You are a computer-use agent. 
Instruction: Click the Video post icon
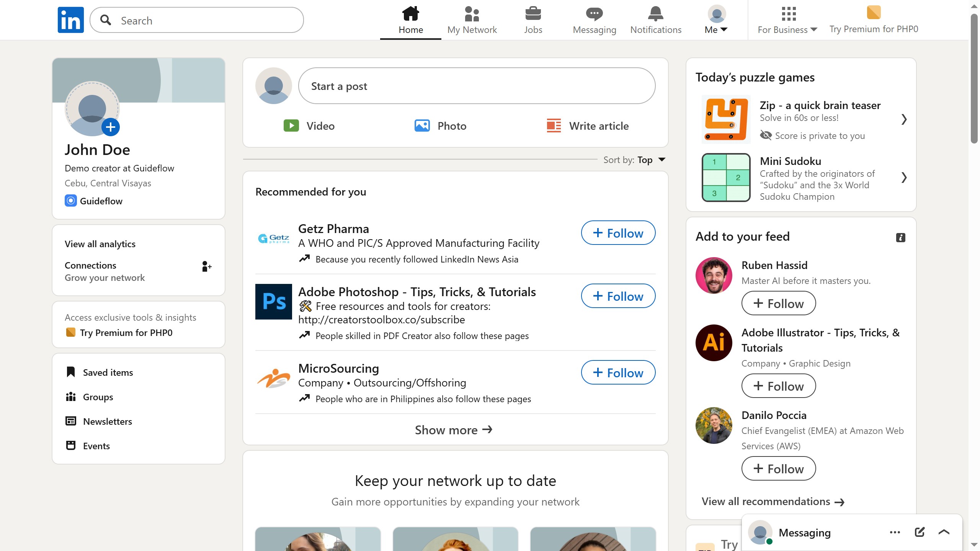[291, 126]
